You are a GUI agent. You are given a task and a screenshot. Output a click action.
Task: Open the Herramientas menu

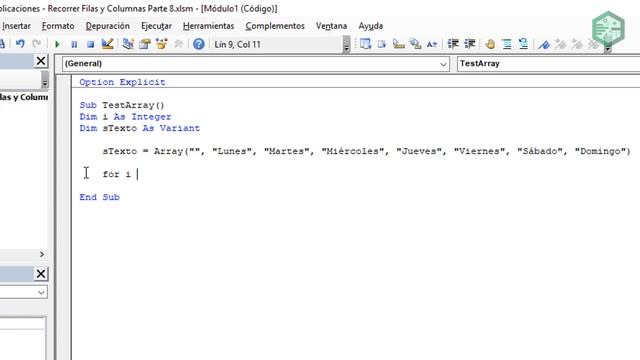[x=209, y=26]
